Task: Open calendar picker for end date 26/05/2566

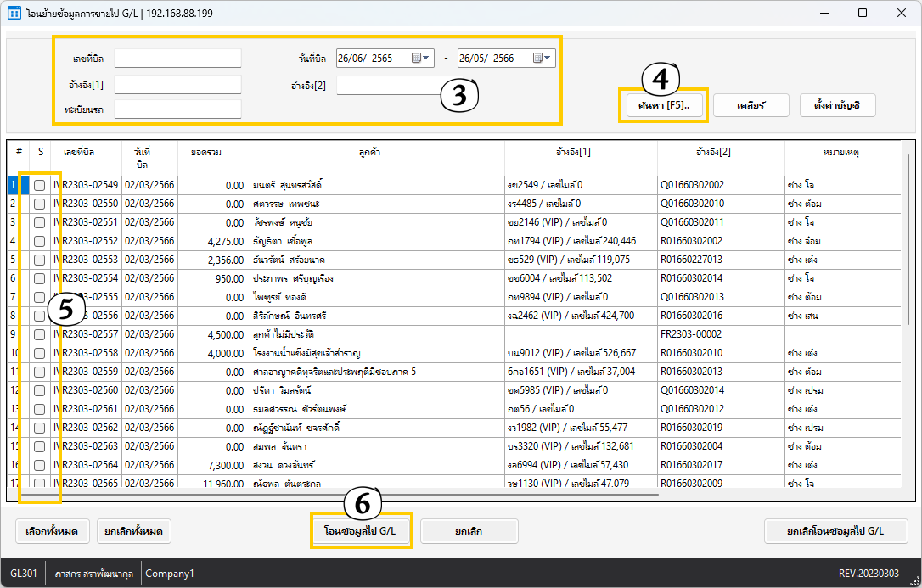Action: point(537,59)
